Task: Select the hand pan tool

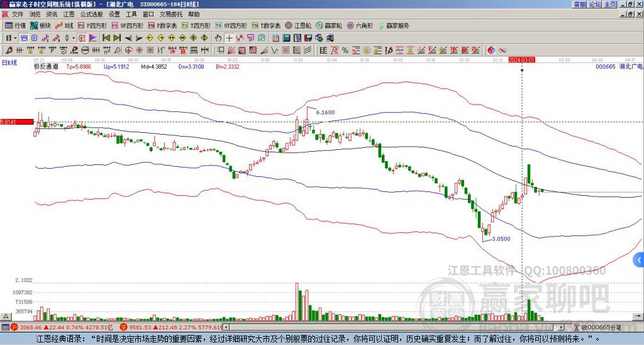Action: (x=218, y=38)
